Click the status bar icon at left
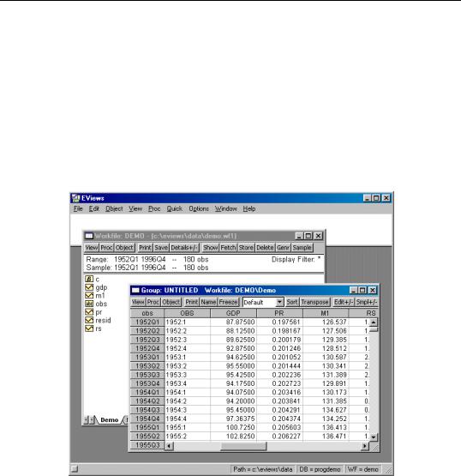This screenshot has height=476, width=461. coord(75,469)
